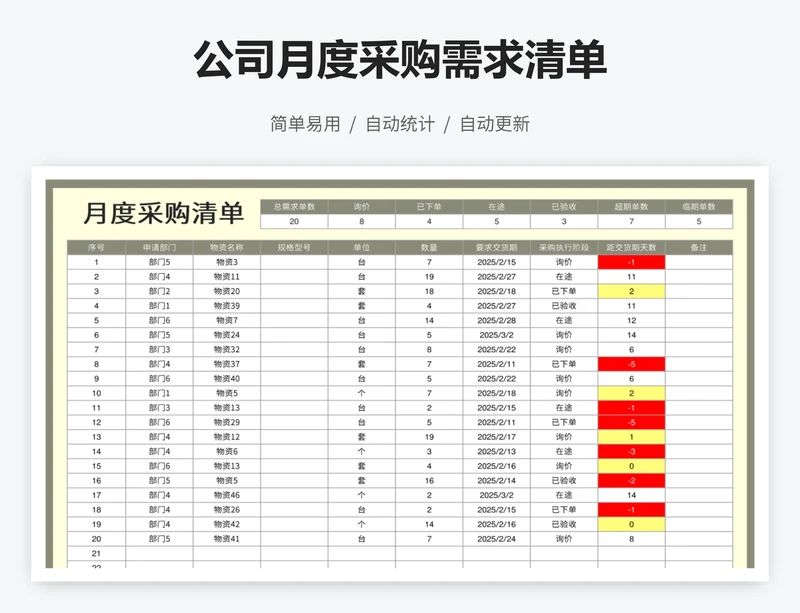Image resolution: width=800 pixels, height=613 pixels.
Task: Select the 物资32 item cell
Action: [227, 350]
